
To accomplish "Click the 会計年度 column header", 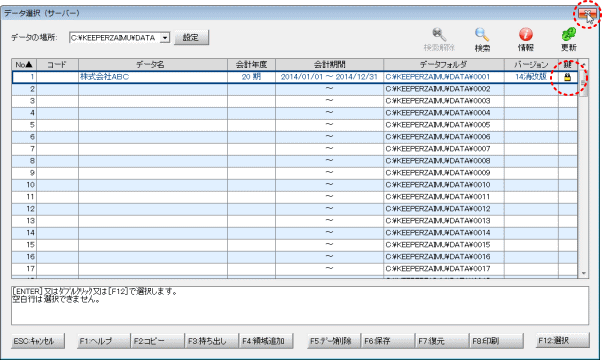I will point(251,64).
